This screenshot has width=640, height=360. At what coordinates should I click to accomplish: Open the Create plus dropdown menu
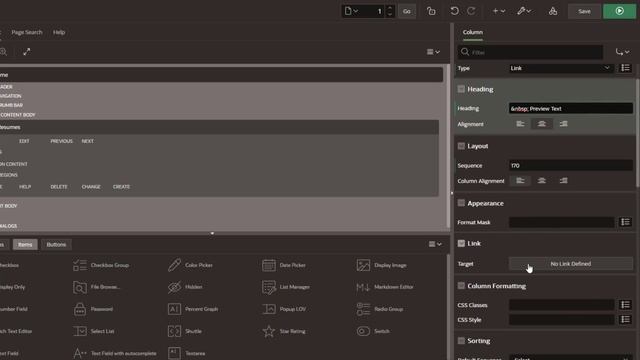499,11
